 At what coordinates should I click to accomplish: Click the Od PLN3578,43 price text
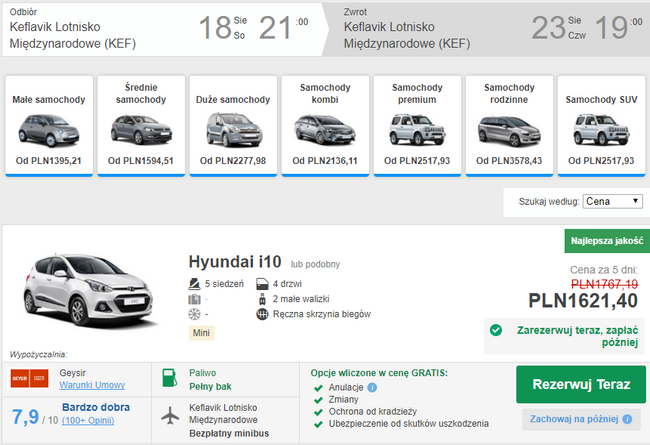click(x=509, y=161)
